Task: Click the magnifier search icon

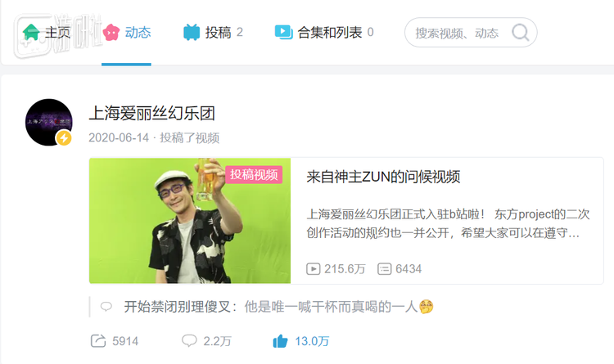Action: click(x=521, y=33)
